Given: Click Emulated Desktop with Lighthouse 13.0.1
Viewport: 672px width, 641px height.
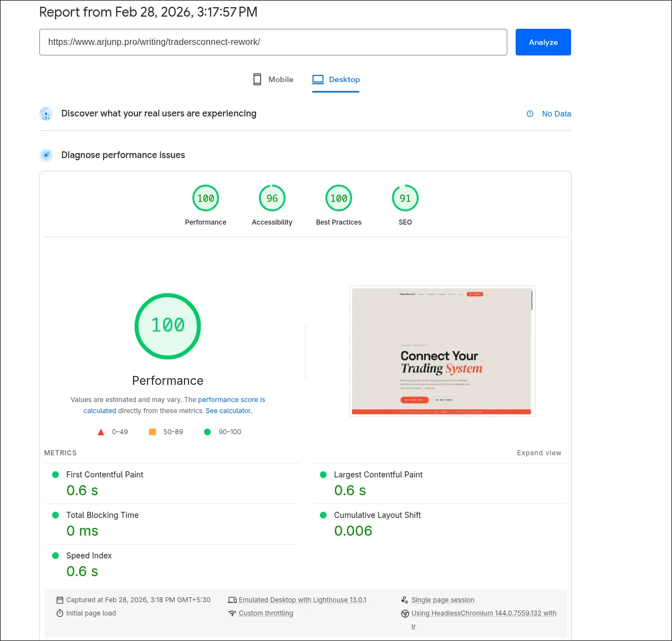Looking at the screenshot, I should click(302, 600).
